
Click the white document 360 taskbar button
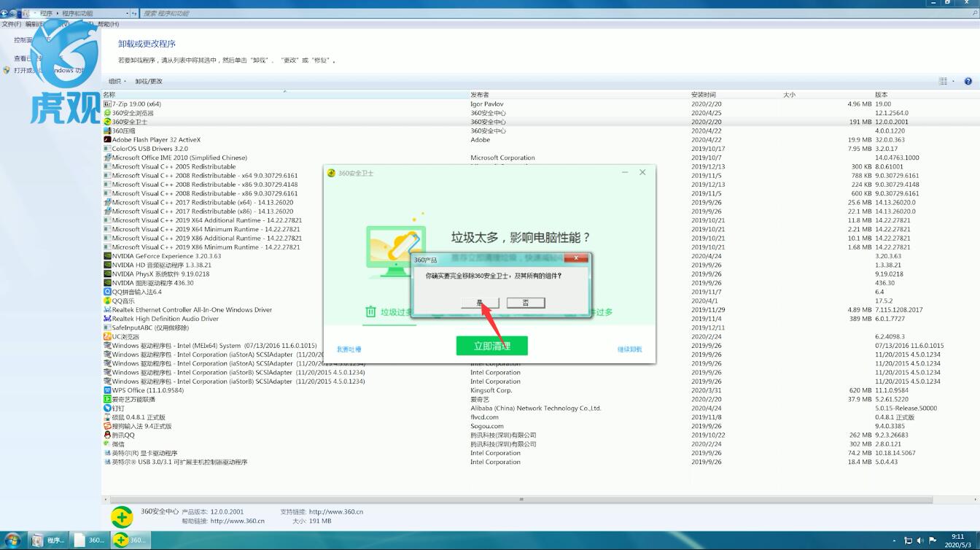(x=90, y=541)
